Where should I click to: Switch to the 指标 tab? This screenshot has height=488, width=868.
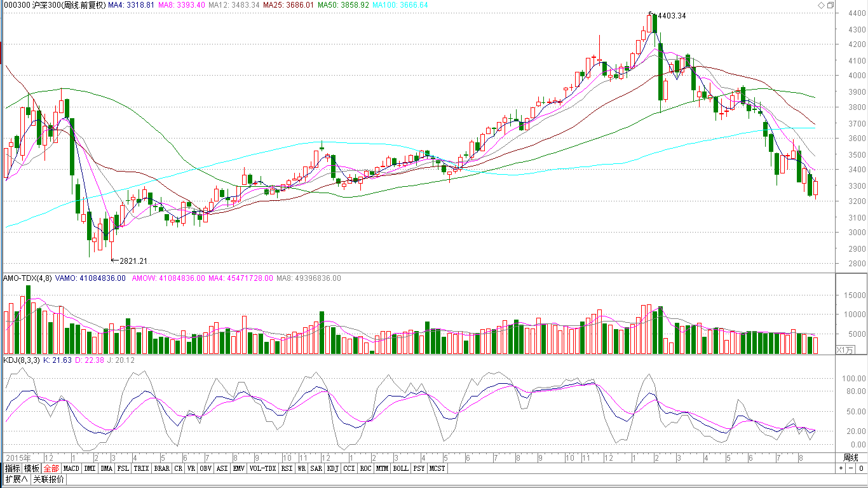[x=12, y=468]
